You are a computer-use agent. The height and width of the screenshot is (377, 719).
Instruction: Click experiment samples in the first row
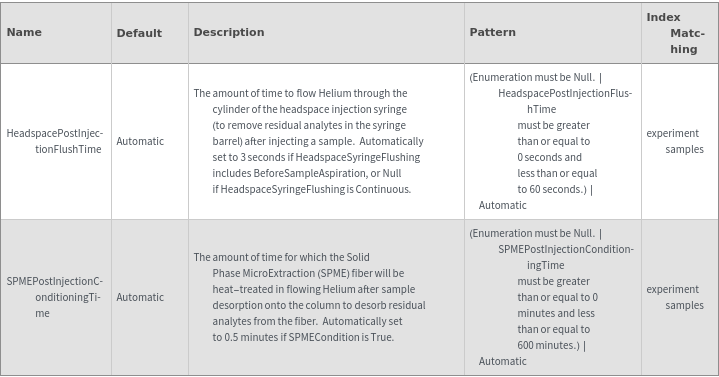675,141
